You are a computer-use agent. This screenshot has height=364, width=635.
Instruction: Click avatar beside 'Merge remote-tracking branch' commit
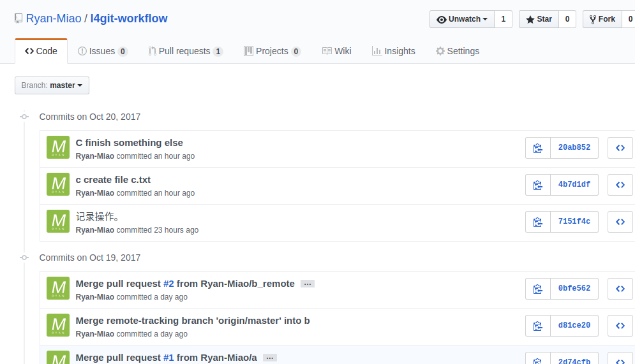pos(58,325)
